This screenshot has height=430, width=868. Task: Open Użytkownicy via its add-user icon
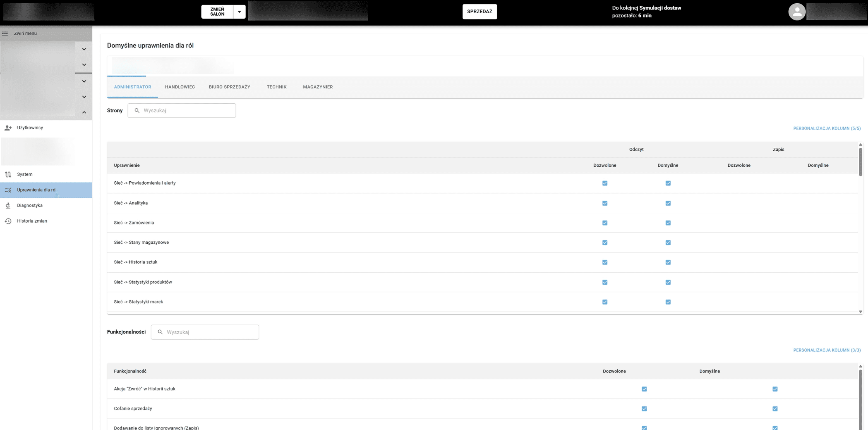coord(8,128)
